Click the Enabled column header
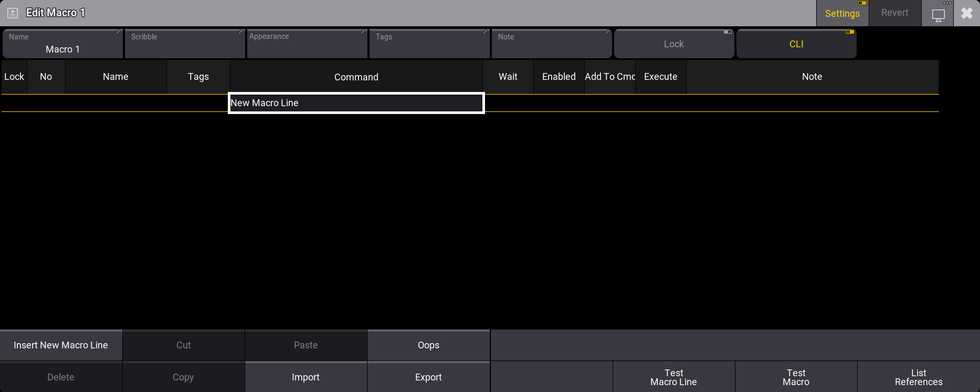The height and width of the screenshot is (392, 980). point(559,77)
